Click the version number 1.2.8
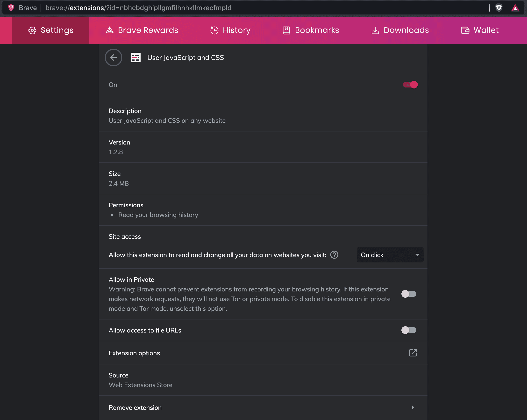The width and height of the screenshot is (527, 420). click(x=116, y=152)
